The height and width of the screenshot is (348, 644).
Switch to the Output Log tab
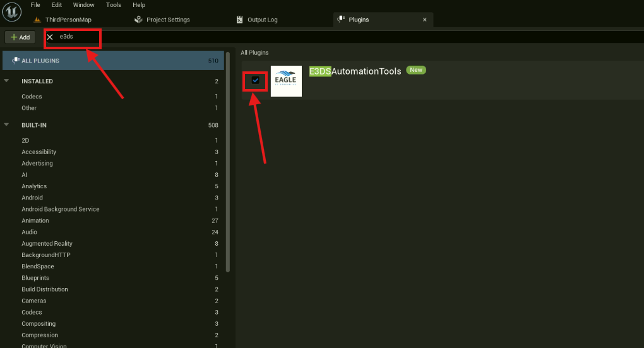(x=262, y=20)
